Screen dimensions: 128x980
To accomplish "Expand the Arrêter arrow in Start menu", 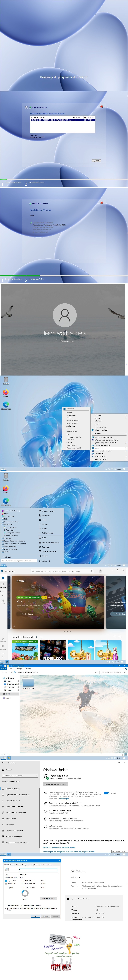I will pos(50,561).
